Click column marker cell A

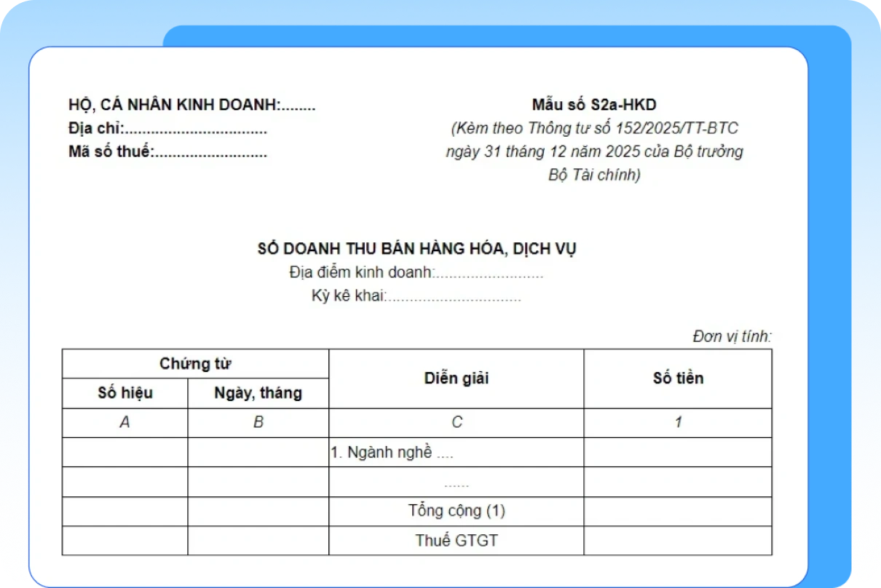coord(125,421)
